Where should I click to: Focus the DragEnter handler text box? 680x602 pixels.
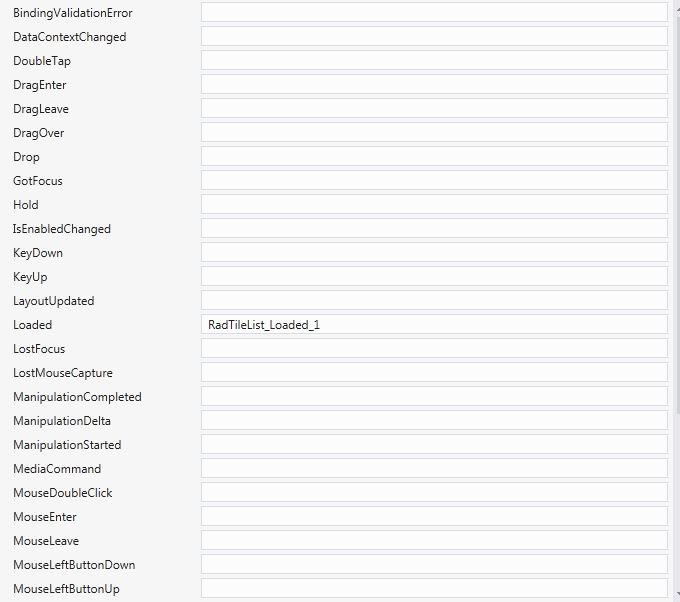pos(434,84)
